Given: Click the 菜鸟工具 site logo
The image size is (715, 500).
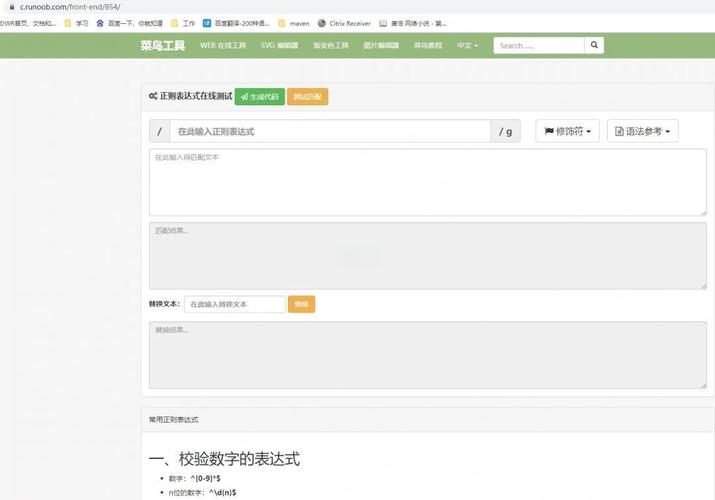Looking at the screenshot, I should point(162,45).
